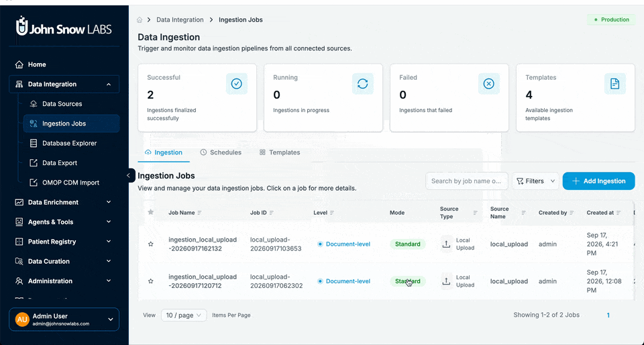Open Database Explorer in sidebar
The image size is (644, 345).
72,144
